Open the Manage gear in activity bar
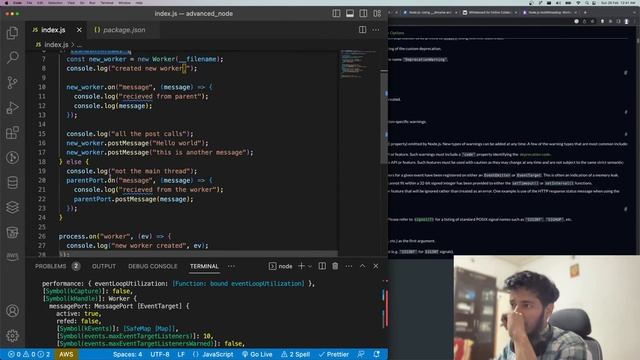Screen dimensions: 640x360 click(x=12, y=336)
